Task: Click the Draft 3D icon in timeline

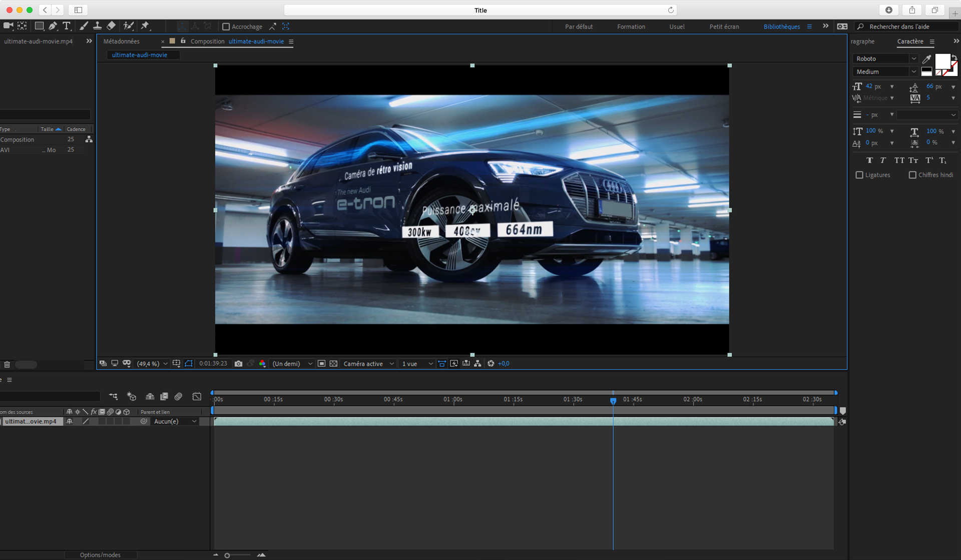Action: pos(132,396)
